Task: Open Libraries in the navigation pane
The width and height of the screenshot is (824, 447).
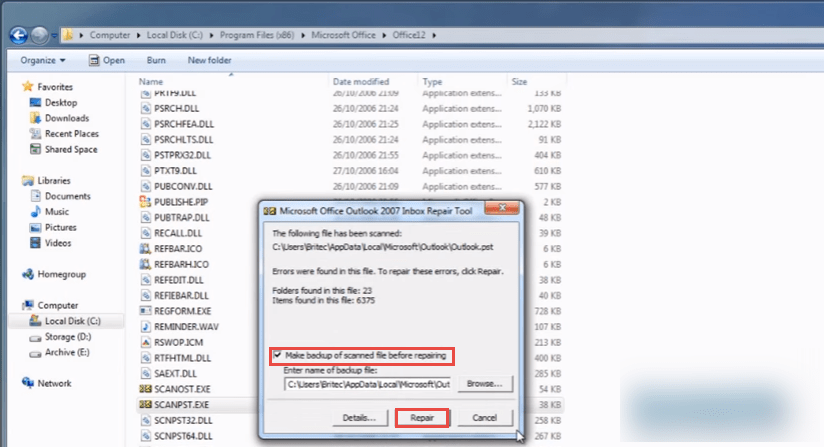Action: pos(54,181)
